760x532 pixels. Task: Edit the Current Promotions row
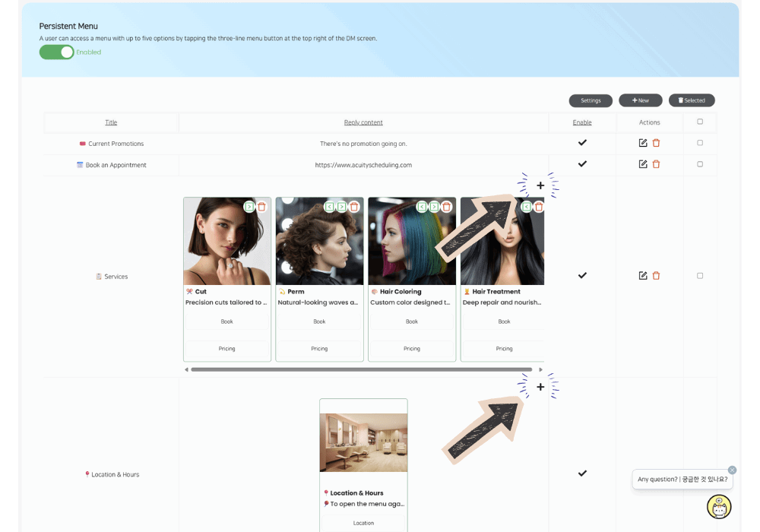(x=643, y=143)
